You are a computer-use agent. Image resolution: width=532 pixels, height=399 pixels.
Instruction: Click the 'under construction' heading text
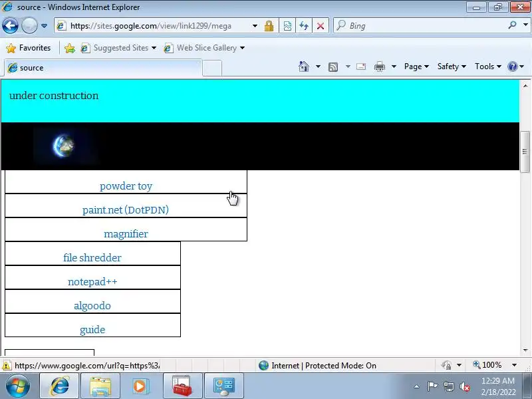(54, 96)
